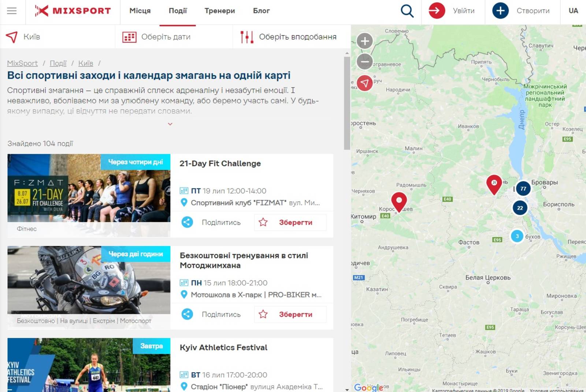Image resolution: width=586 pixels, height=392 pixels.
Task: Click Поділитись for 21-Day Fit Challenge
Action: coord(221,222)
